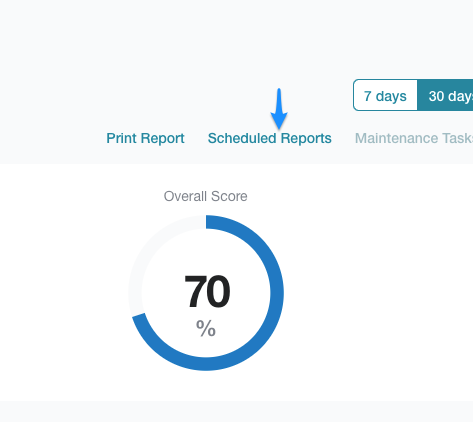Select the 30 days range option

445,96
